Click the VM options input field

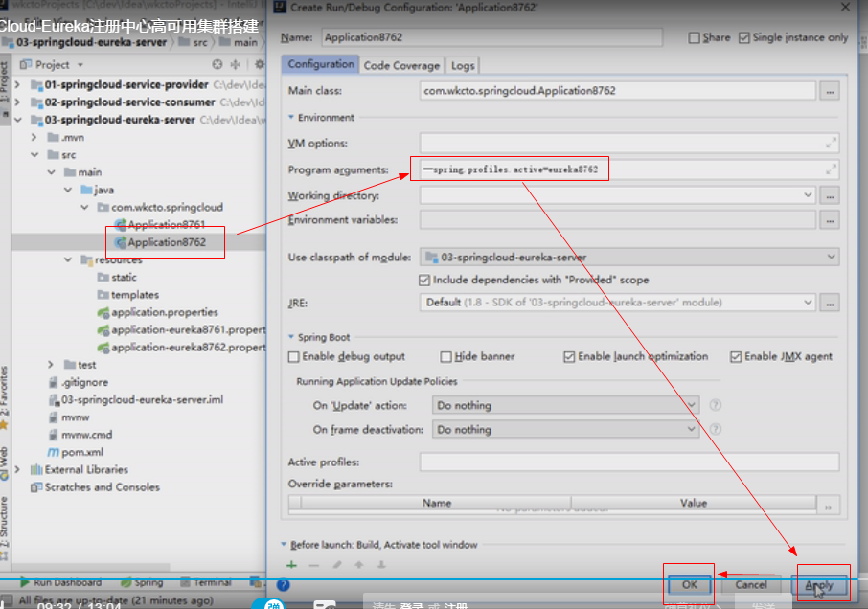[628, 144]
